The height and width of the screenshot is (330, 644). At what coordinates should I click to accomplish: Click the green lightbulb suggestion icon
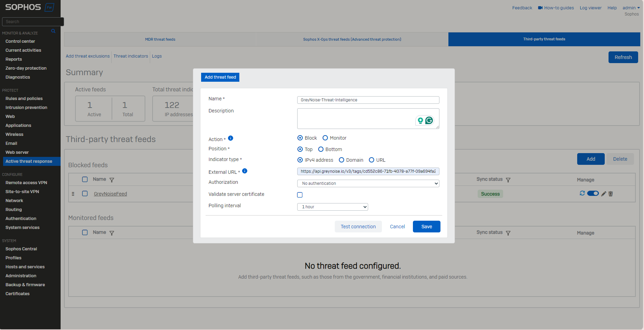click(420, 120)
